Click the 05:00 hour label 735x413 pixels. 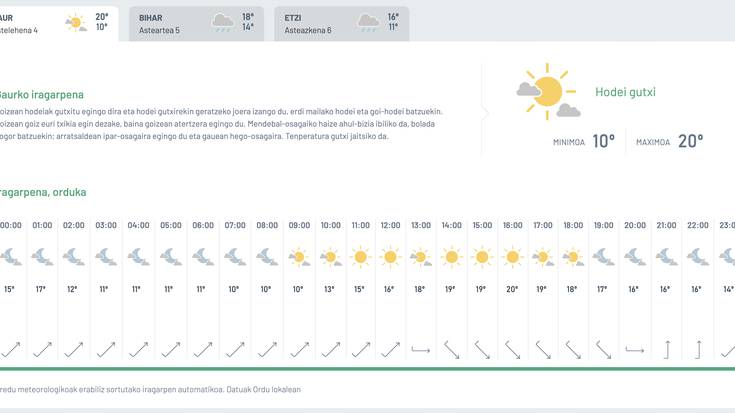pyautogui.click(x=171, y=225)
